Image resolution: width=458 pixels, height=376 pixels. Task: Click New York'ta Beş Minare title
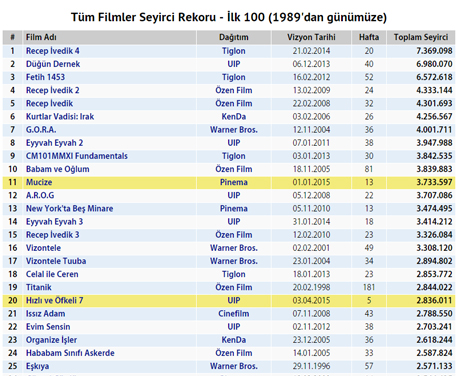pos(70,209)
